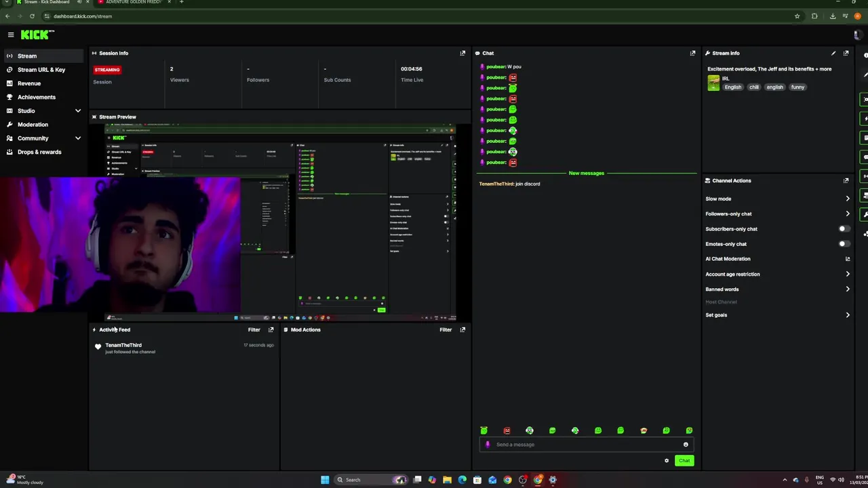Click the stream title text
This screenshot has height=488, width=868.
point(769,69)
